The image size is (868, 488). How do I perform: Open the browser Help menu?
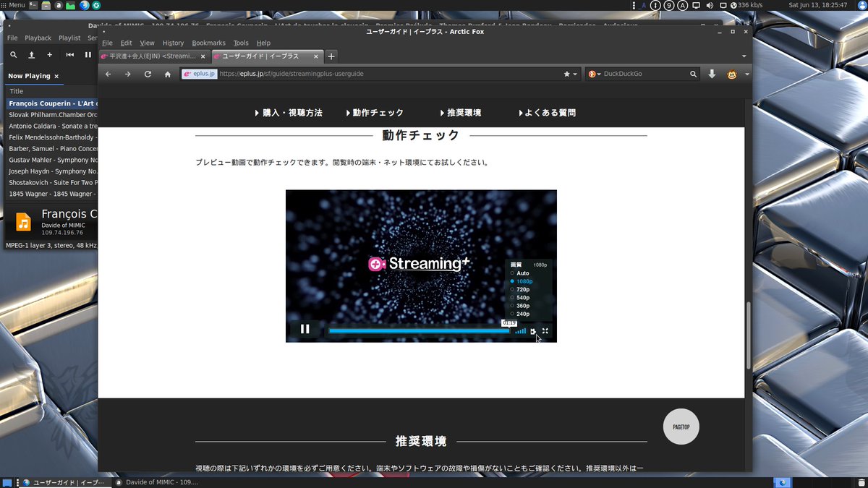tap(263, 43)
